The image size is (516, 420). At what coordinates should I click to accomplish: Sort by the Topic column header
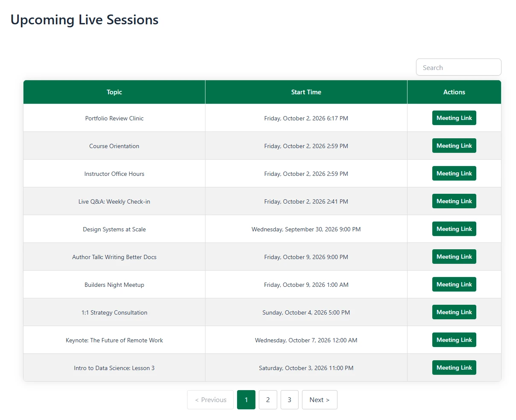click(x=114, y=92)
